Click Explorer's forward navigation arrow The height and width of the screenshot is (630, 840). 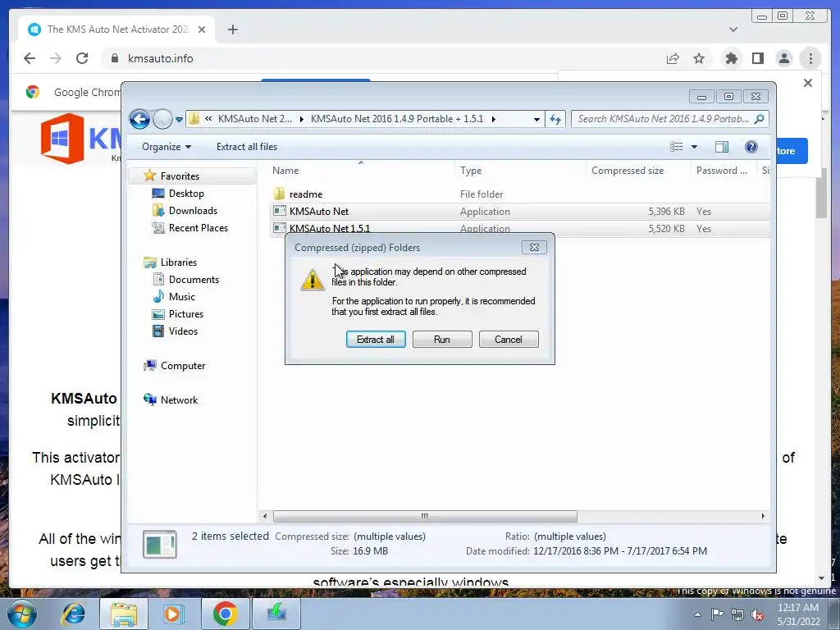162,119
